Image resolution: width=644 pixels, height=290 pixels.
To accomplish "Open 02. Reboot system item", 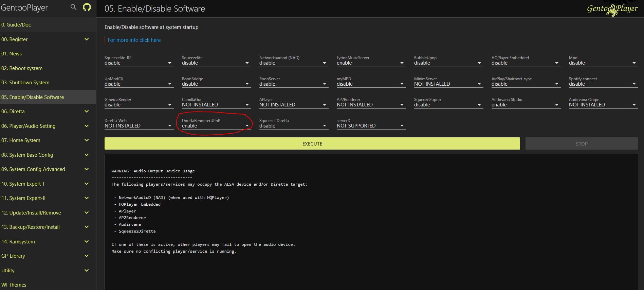I will click(48, 68).
